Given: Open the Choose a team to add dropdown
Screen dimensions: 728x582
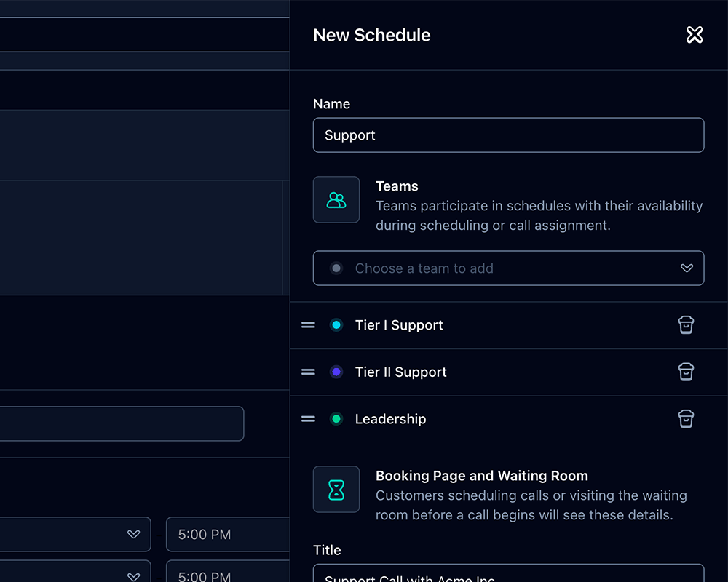Looking at the screenshot, I should click(x=508, y=268).
